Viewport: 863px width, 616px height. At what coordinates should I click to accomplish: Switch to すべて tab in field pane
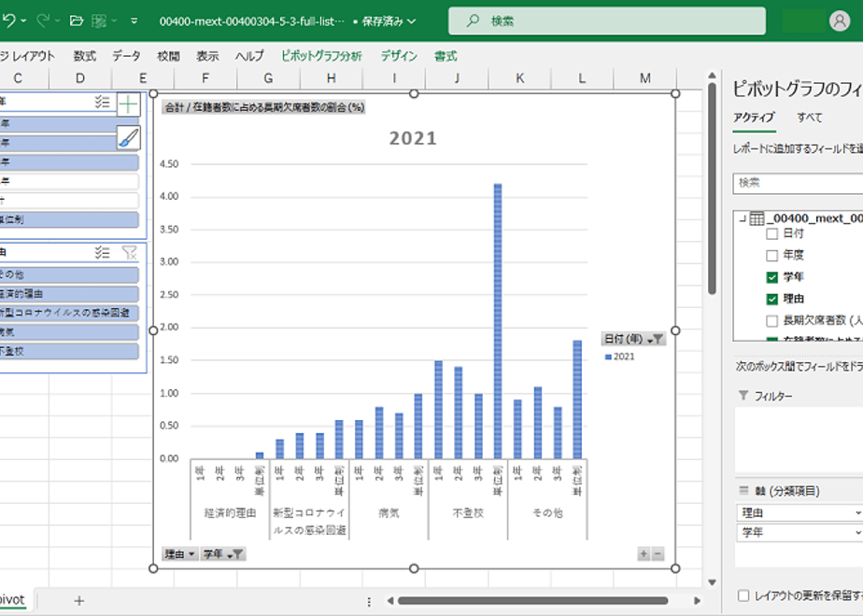[x=809, y=118]
